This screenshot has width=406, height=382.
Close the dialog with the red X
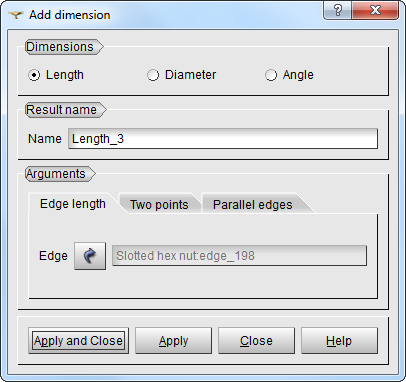[x=375, y=10]
